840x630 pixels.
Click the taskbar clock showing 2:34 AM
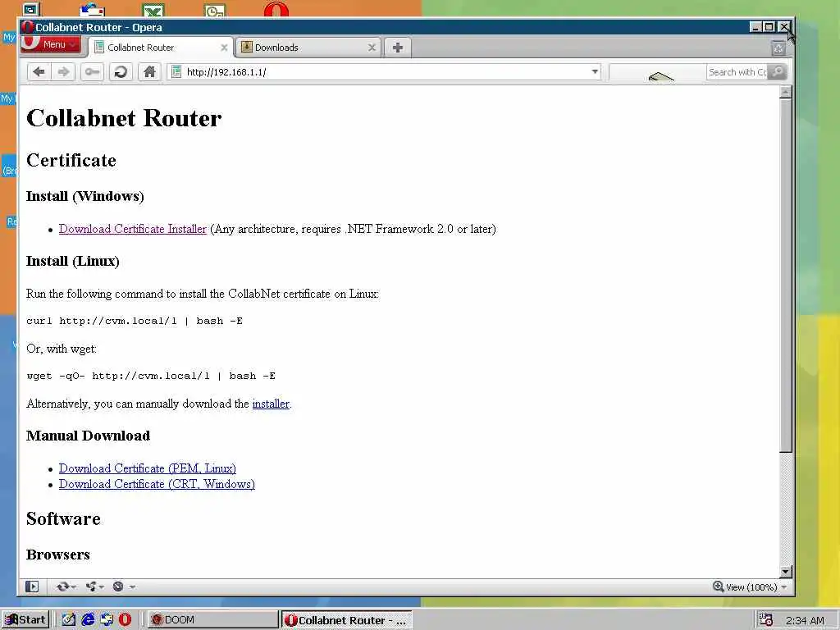(x=805, y=620)
